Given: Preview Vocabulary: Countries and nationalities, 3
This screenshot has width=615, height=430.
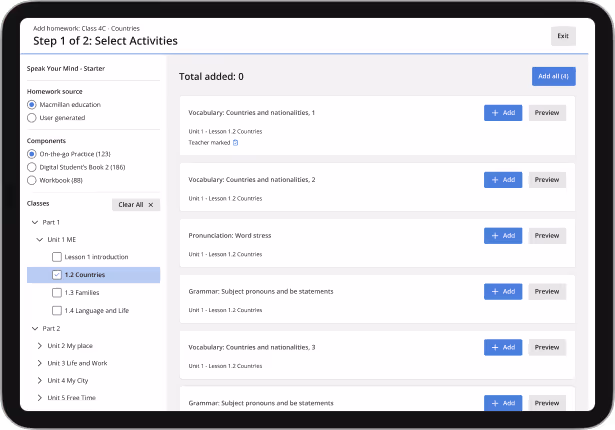Looking at the screenshot, I should click(x=547, y=348).
